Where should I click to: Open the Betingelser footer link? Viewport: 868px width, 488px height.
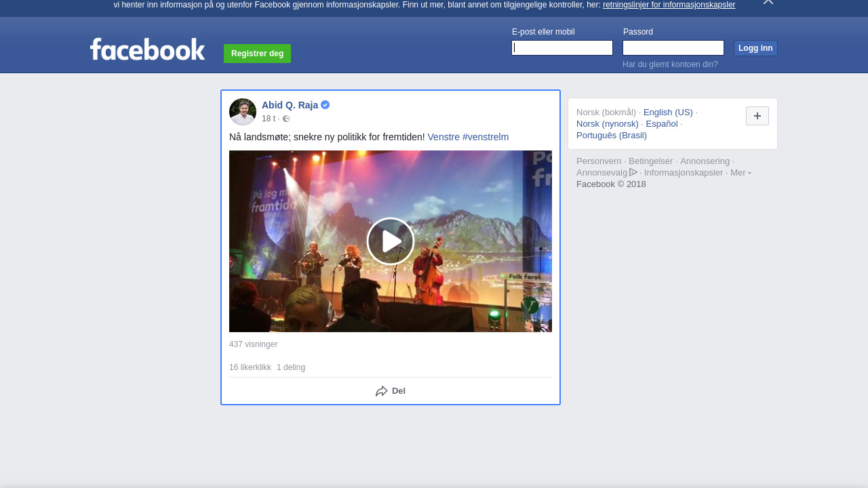[651, 161]
